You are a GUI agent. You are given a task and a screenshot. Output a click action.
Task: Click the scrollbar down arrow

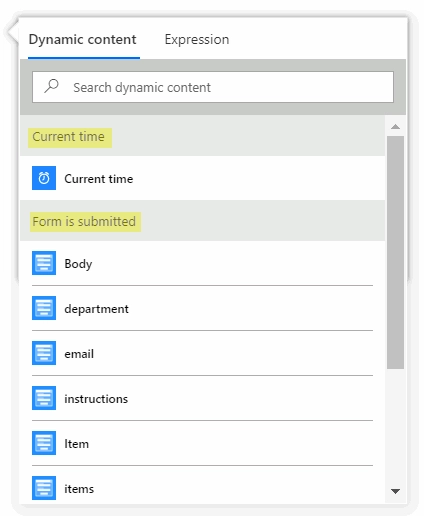[396, 491]
